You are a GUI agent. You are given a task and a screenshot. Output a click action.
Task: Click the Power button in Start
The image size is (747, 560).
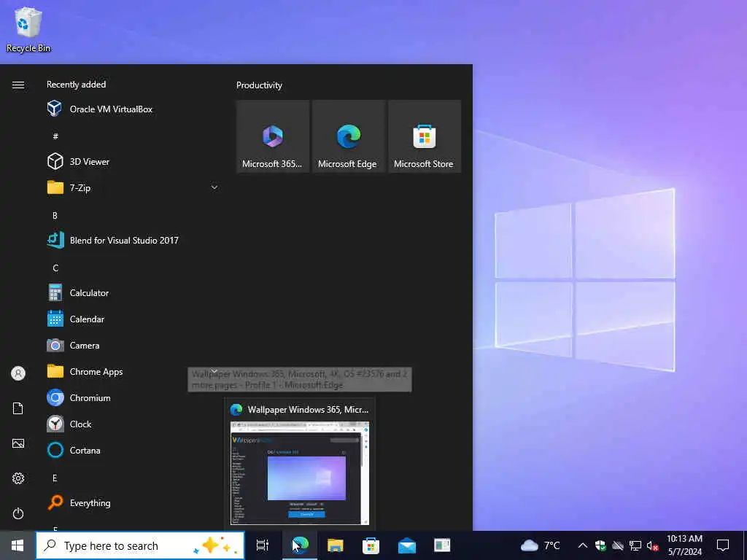[18, 513]
